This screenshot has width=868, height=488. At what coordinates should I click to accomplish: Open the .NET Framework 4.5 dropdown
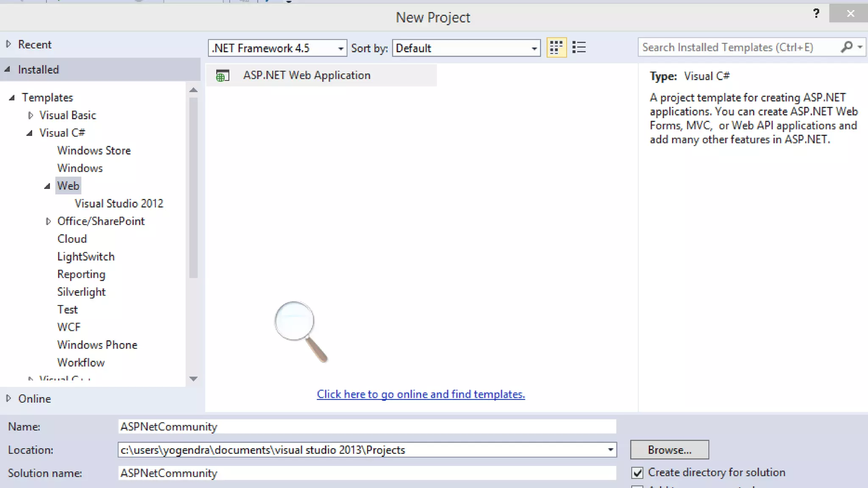[340, 48]
